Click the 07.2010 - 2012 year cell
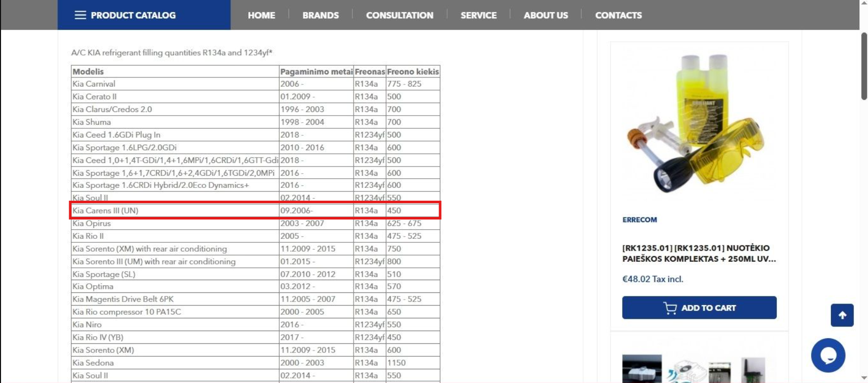868x383 pixels. coord(316,275)
